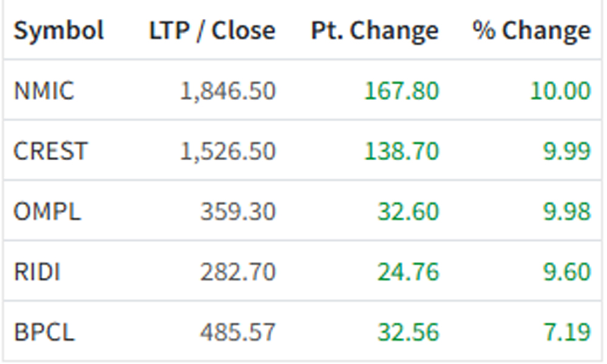
Task: Select OMPL percent change 9.98
Action: coord(566,212)
